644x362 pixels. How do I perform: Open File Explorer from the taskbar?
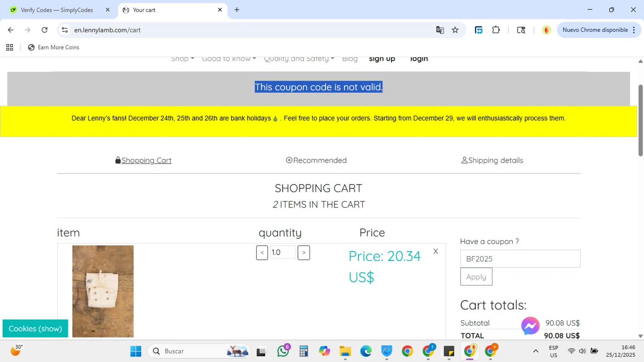coord(345,351)
